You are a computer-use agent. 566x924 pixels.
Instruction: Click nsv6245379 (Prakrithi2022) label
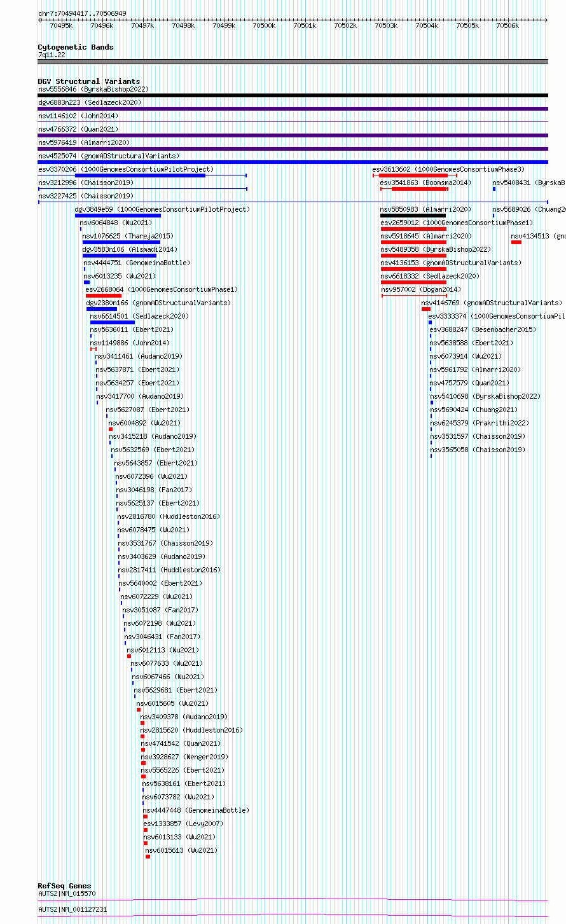[x=480, y=423]
